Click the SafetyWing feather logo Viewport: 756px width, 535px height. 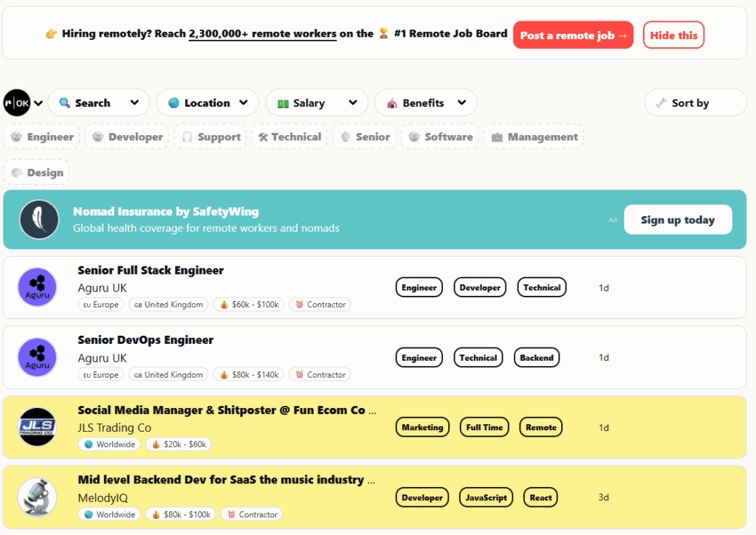coord(39,219)
